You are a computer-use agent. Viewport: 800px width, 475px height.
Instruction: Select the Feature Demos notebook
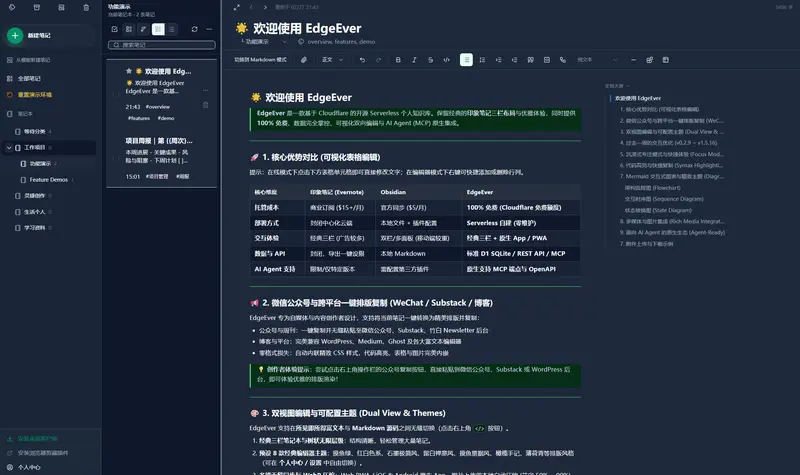[x=48, y=180]
